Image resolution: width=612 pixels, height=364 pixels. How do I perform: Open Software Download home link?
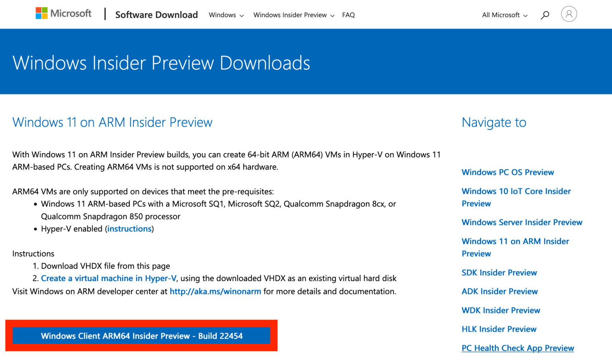pos(157,15)
